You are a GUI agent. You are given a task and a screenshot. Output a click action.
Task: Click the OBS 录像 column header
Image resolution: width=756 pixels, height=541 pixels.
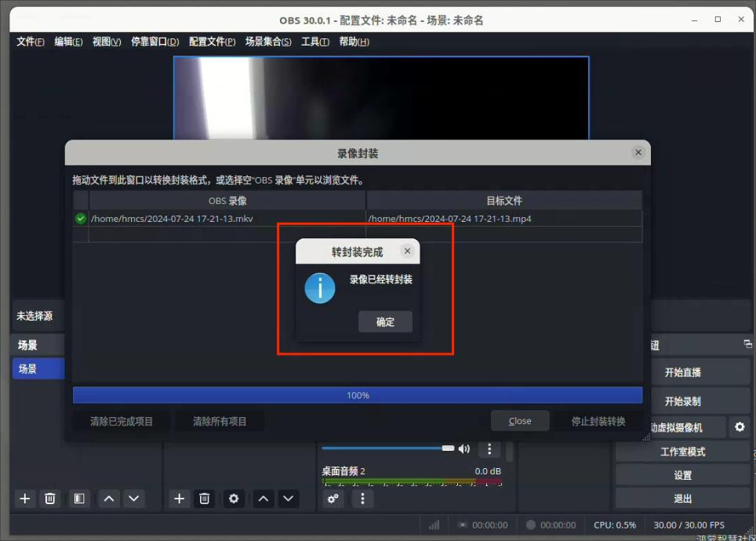[227, 201]
